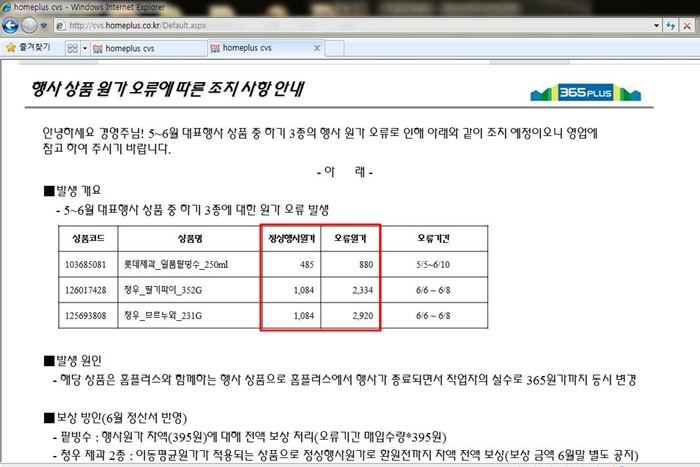
Task: Click the 365PLUS logo
Action: 585,92
